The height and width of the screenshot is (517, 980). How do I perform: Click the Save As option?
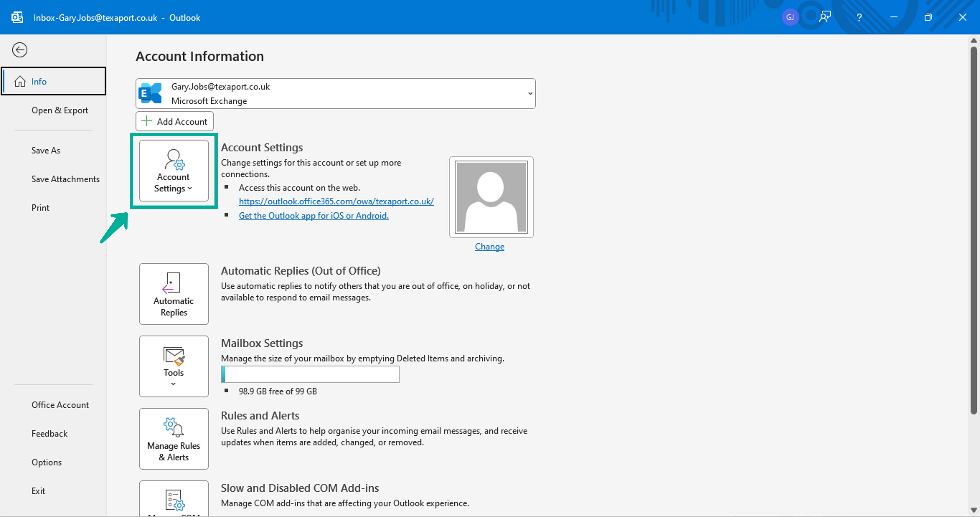(x=45, y=150)
